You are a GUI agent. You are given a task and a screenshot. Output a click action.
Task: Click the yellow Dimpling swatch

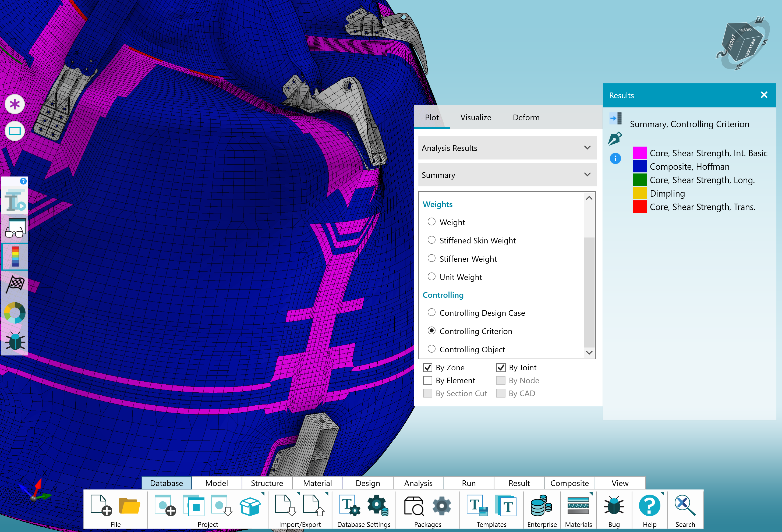coord(640,193)
